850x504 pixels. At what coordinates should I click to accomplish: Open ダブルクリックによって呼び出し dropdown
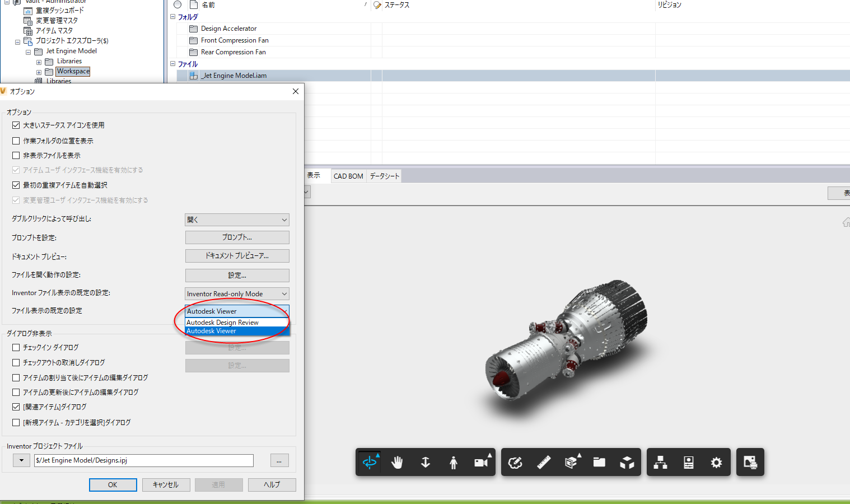pos(237,220)
